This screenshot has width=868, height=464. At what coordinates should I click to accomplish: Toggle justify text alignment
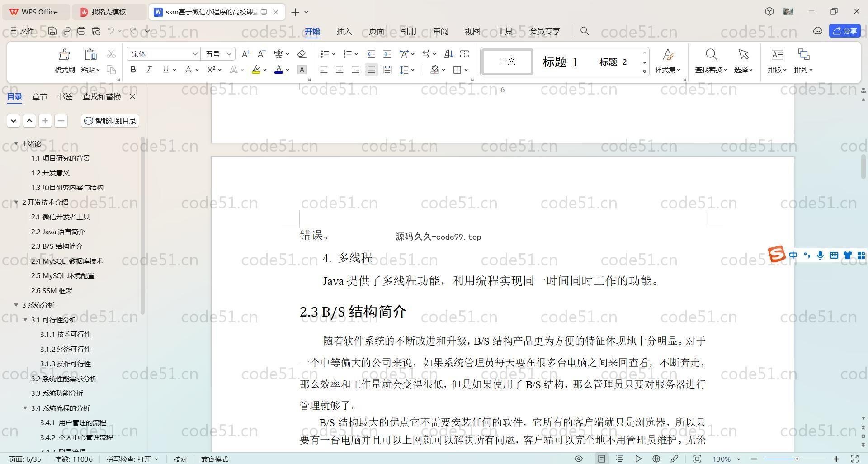371,70
